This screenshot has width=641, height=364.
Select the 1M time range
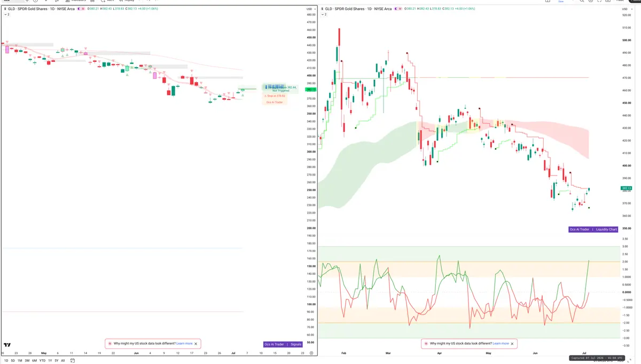[x=20, y=361]
